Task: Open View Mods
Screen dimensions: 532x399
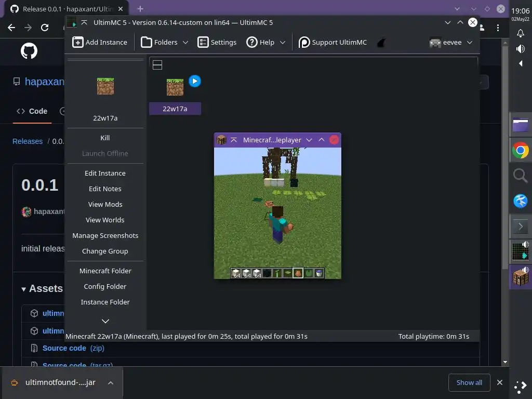Action: [x=105, y=204]
